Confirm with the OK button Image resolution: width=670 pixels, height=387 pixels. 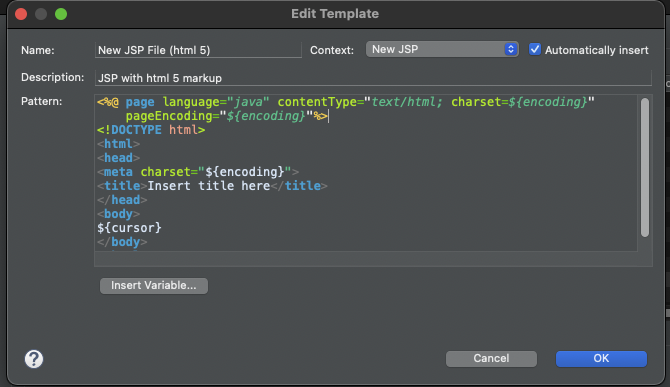pos(601,358)
